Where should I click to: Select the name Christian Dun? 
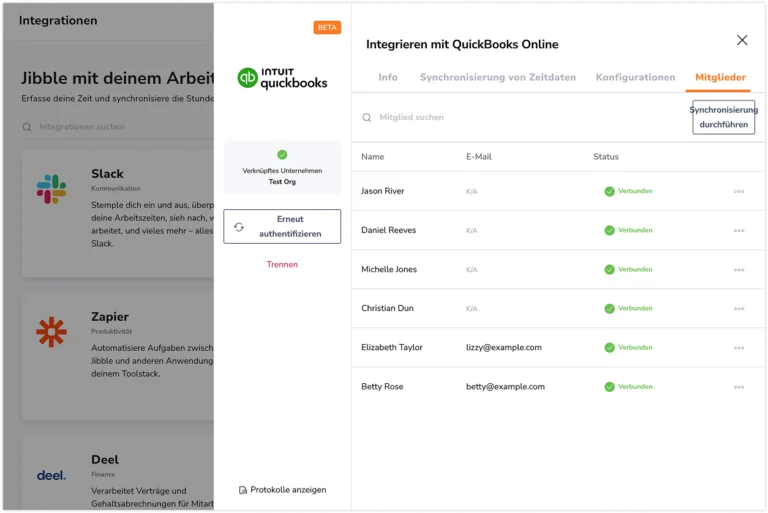[387, 308]
